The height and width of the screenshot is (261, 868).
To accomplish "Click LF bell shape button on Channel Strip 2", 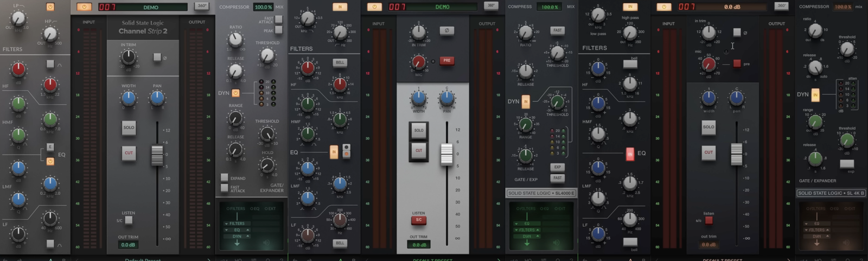I will 50,244.
